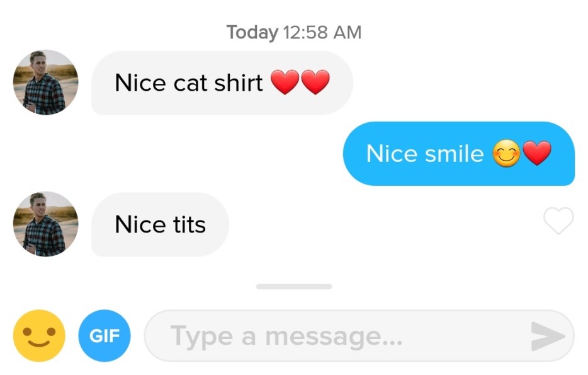Click the Type a message field
Image resolution: width=588 pixels, height=375 pixels.
[359, 336]
